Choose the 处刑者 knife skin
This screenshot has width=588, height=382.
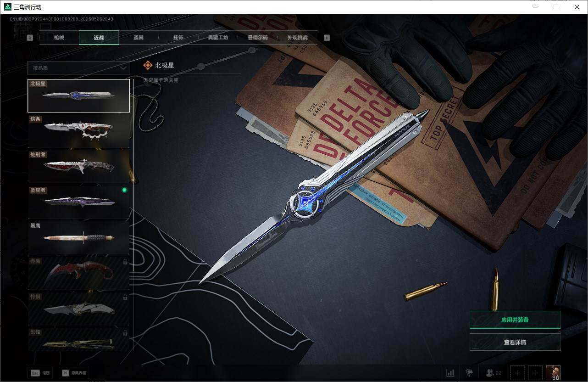78,166
